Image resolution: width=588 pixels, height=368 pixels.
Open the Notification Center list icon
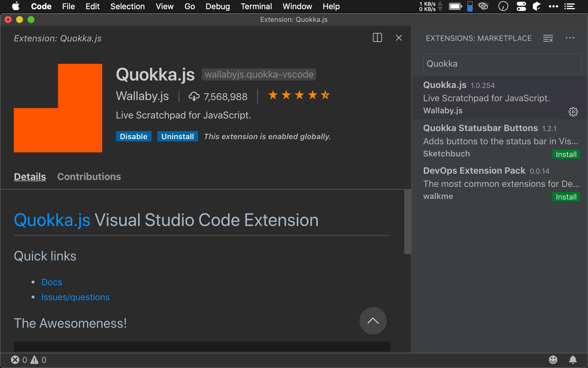[569, 6]
